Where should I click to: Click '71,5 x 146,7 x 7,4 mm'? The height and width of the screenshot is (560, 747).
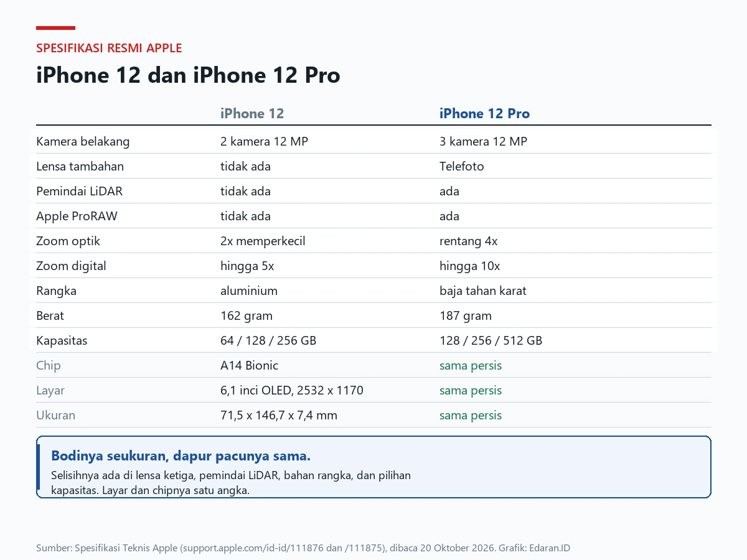(279, 415)
